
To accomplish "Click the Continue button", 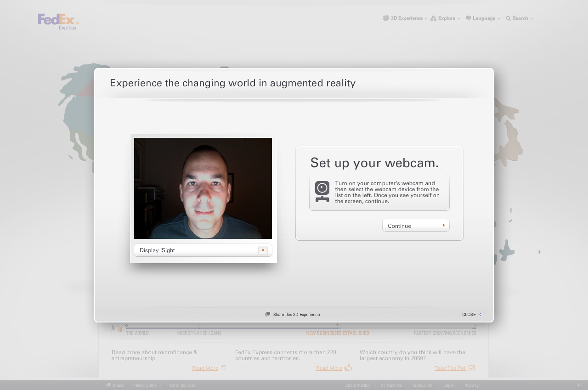I will [416, 226].
